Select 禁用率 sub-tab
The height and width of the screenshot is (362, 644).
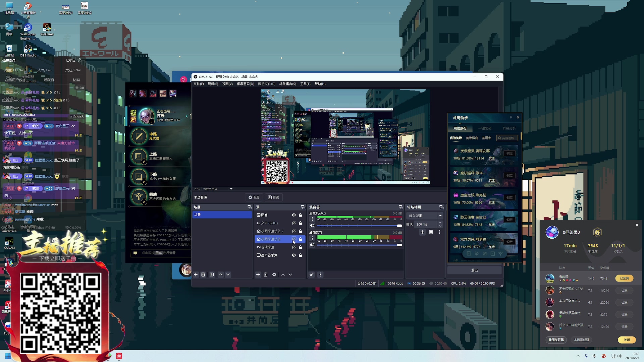click(x=486, y=138)
